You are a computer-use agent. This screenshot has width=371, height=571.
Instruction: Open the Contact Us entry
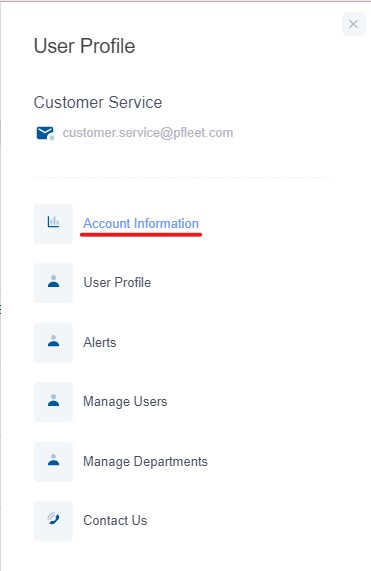[x=115, y=520]
